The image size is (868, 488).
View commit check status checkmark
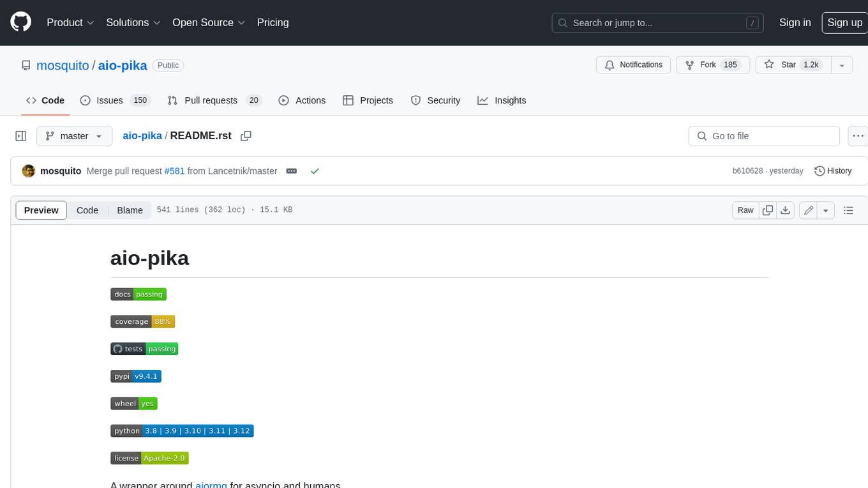tap(315, 171)
